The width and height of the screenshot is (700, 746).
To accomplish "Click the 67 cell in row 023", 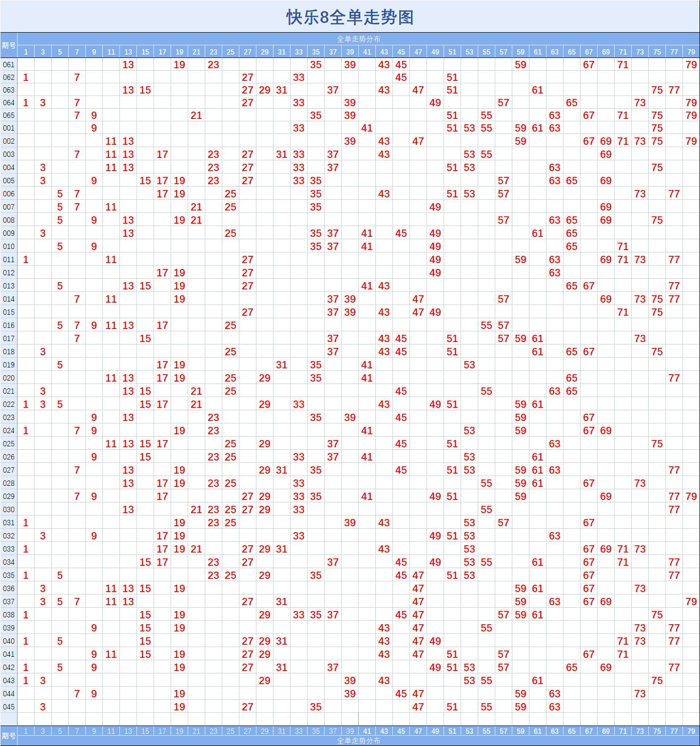I will [x=589, y=418].
